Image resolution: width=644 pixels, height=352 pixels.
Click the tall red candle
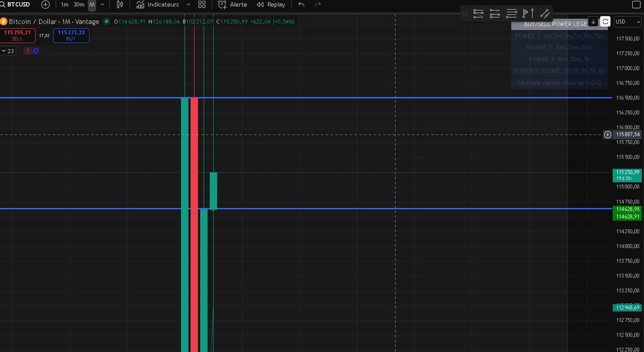(194, 224)
